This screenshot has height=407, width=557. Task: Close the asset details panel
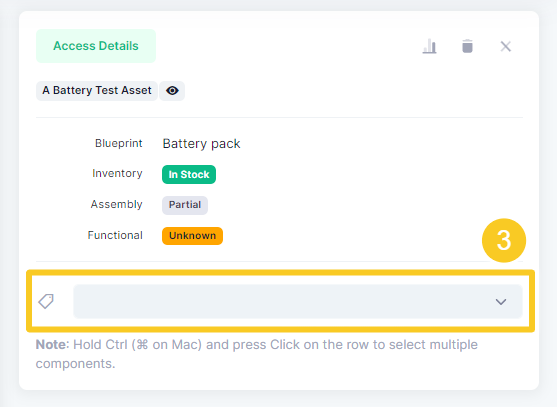tap(505, 46)
